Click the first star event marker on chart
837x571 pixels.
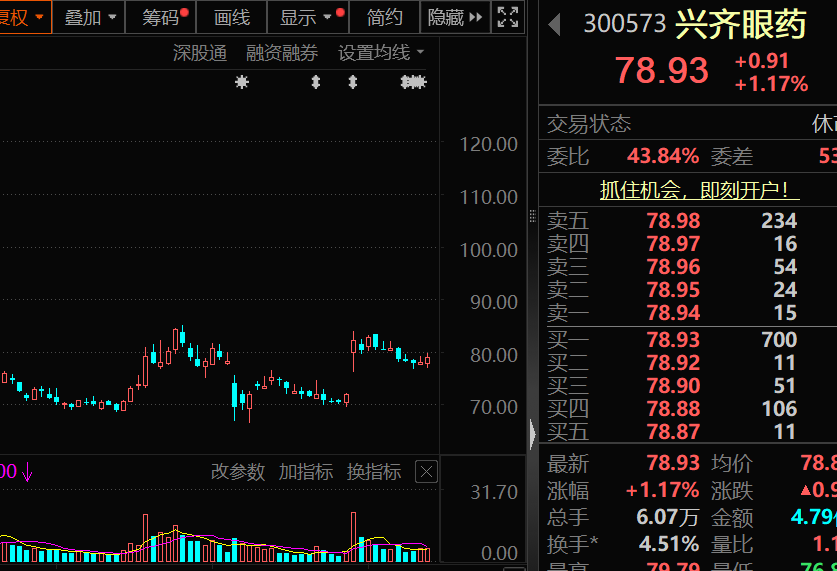(241, 82)
